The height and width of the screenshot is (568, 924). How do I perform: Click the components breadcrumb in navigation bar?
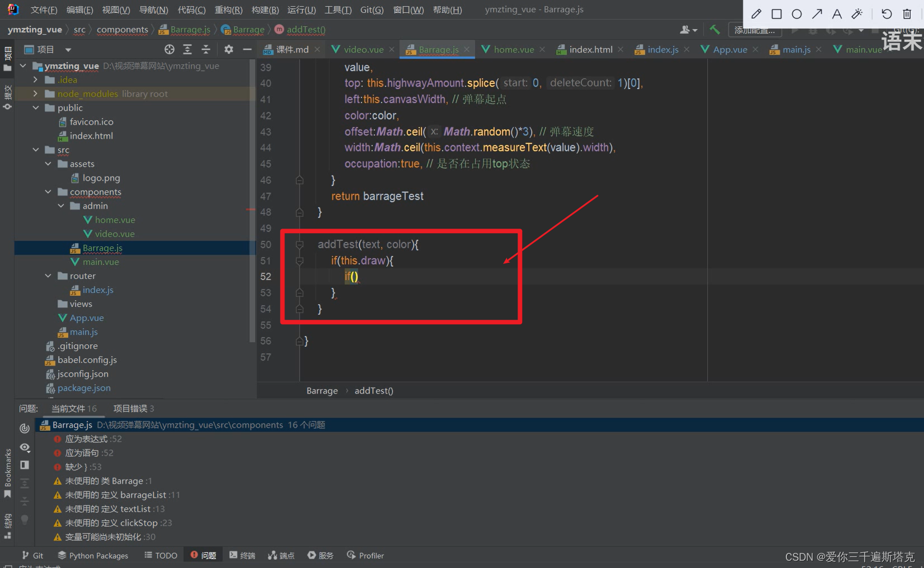[x=122, y=30]
